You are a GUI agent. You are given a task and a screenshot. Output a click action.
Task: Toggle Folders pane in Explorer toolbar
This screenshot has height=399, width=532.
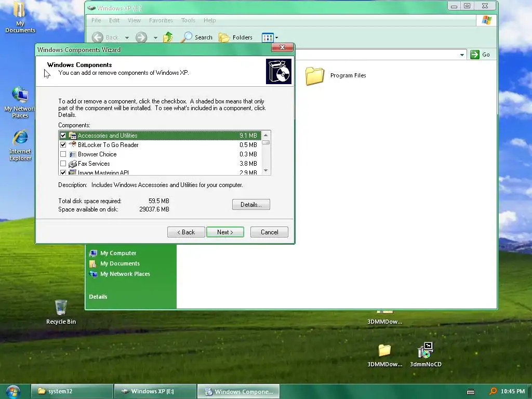[x=236, y=37]
